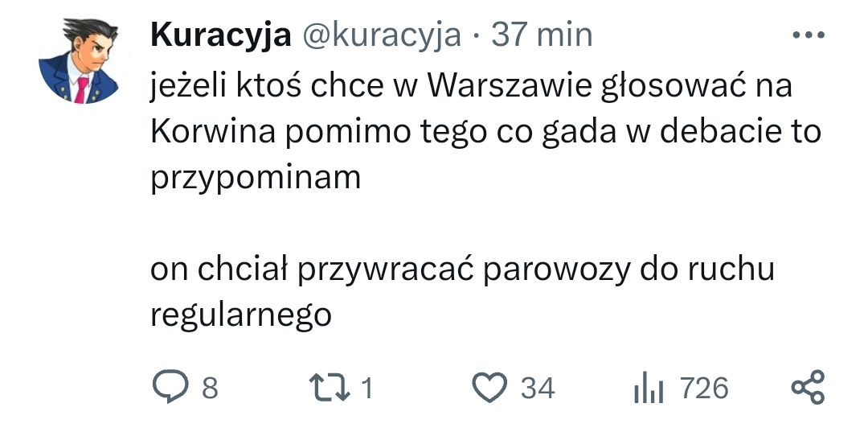Click the like count 34
The width and height of the screenshot is (868, 428).
[x=538, y=388]
